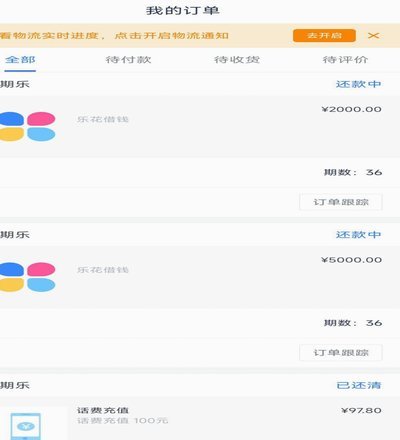
Task: Dismiss the logistics notification banner
Action: point(374,36)
